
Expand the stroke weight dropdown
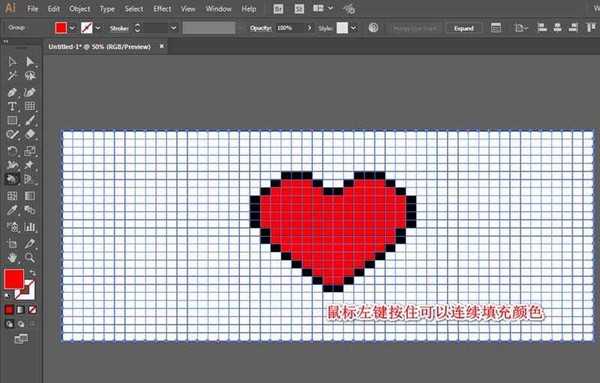pyautogui.click(x=173, y=28)
